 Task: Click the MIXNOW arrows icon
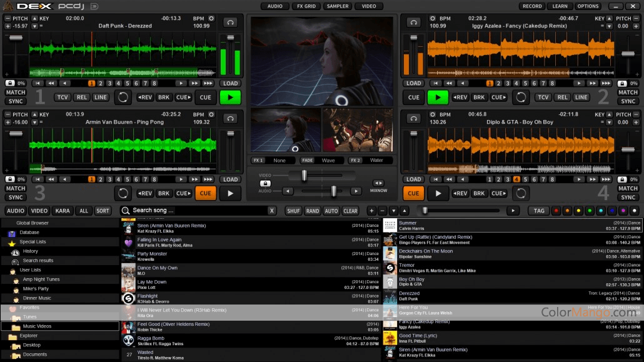(378, 183)
